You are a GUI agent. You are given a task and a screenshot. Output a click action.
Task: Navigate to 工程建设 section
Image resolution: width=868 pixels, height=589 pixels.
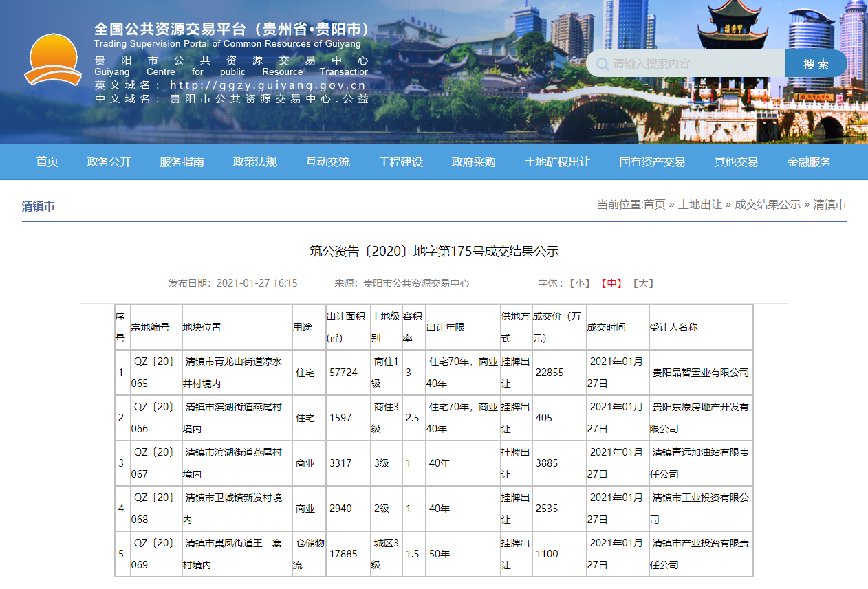tap(401, 162)
